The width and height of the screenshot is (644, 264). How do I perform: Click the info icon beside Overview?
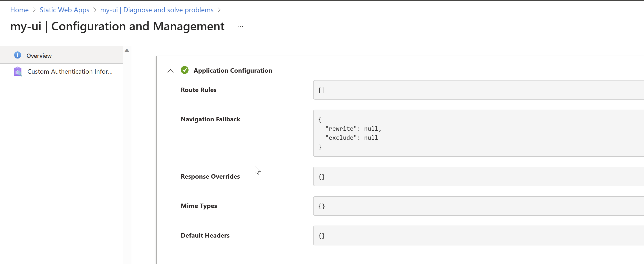[18, 55]
